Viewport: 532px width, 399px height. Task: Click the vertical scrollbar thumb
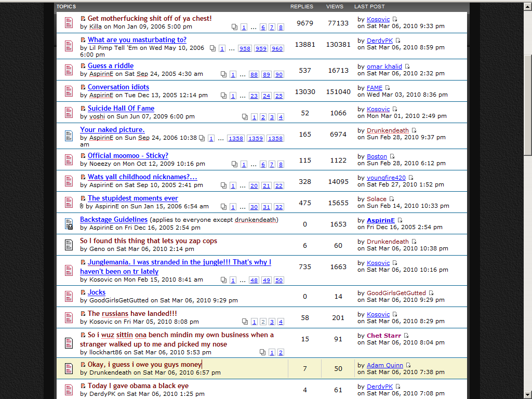[528, 104]
